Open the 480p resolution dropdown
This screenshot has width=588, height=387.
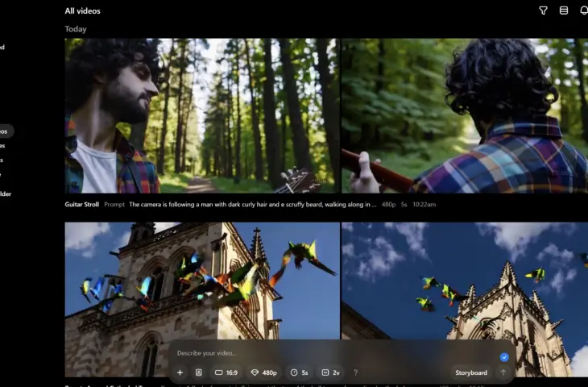[263, 372]
